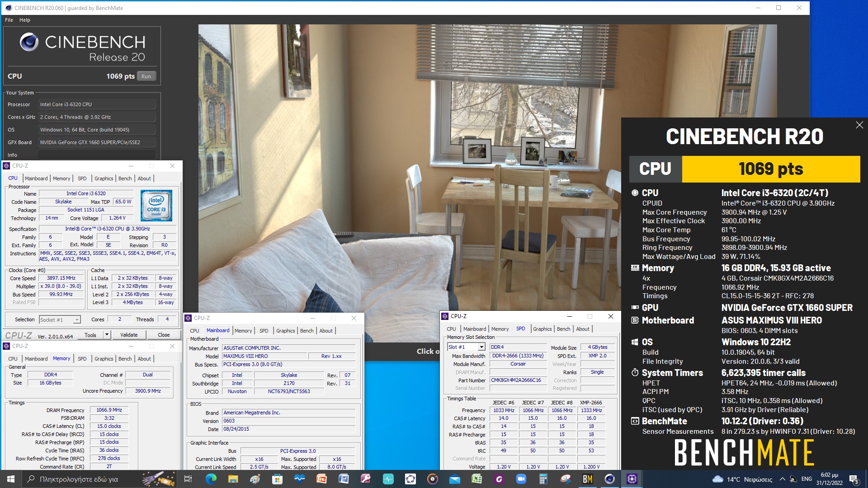The height and width of the screenshot is (488, 868).
Task: Click the Max TDP value 65.0 W
Action: (123, 202)
